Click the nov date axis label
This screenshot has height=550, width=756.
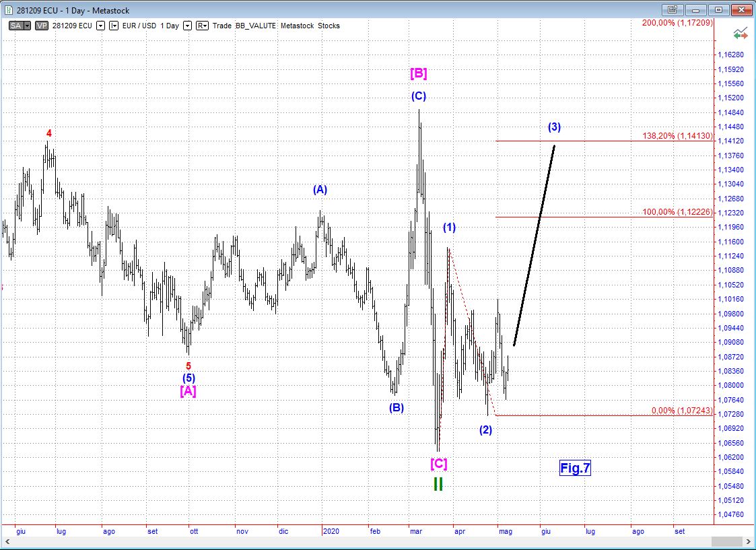tap(242, 531)
